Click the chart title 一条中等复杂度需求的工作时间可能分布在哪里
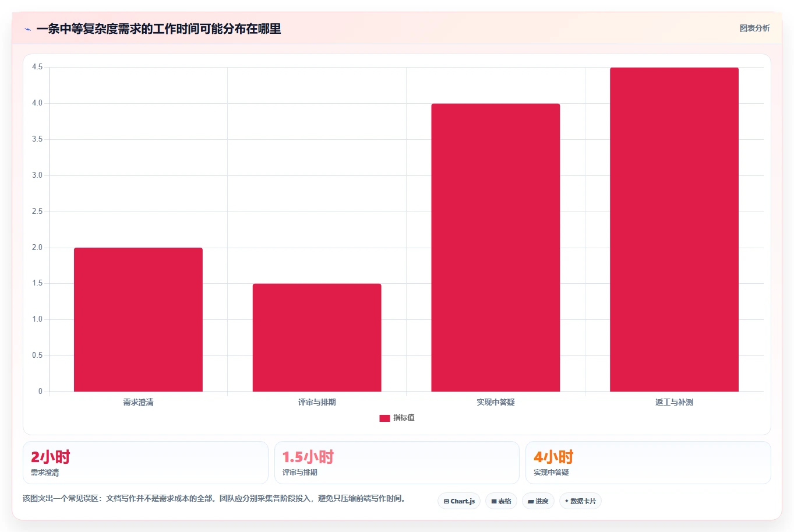The width and height of the screenshot is (794, 532). point(158,29)
